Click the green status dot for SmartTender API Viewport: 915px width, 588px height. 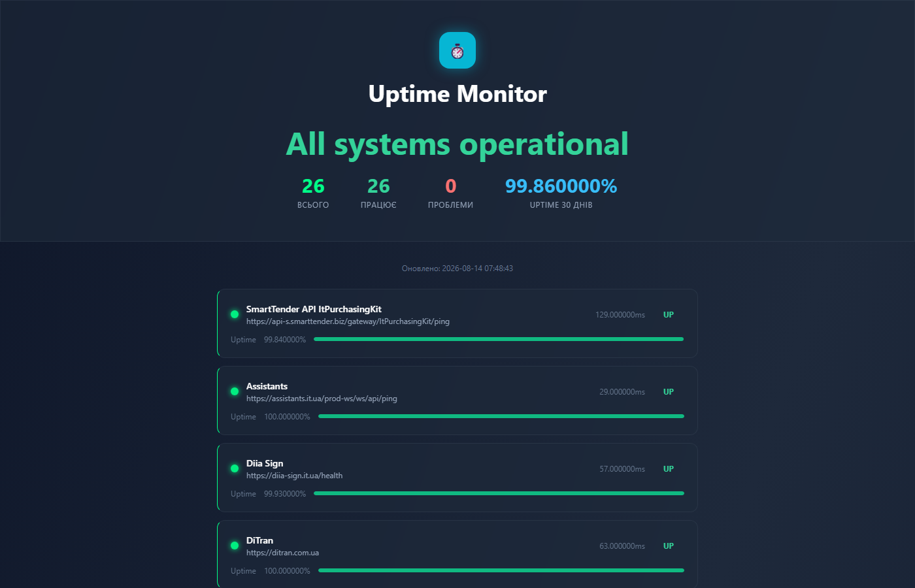235,314
